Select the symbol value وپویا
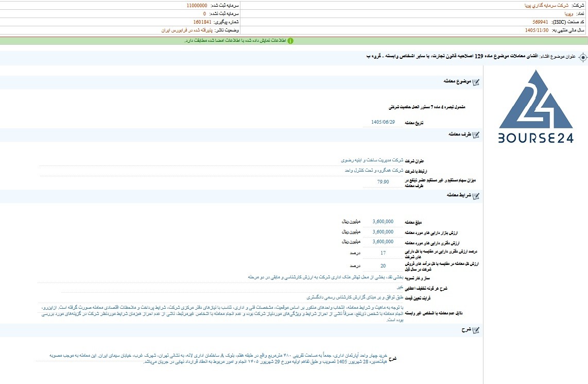Image resolution: width=588 pixels, height=384 pixels. (569, 14)
